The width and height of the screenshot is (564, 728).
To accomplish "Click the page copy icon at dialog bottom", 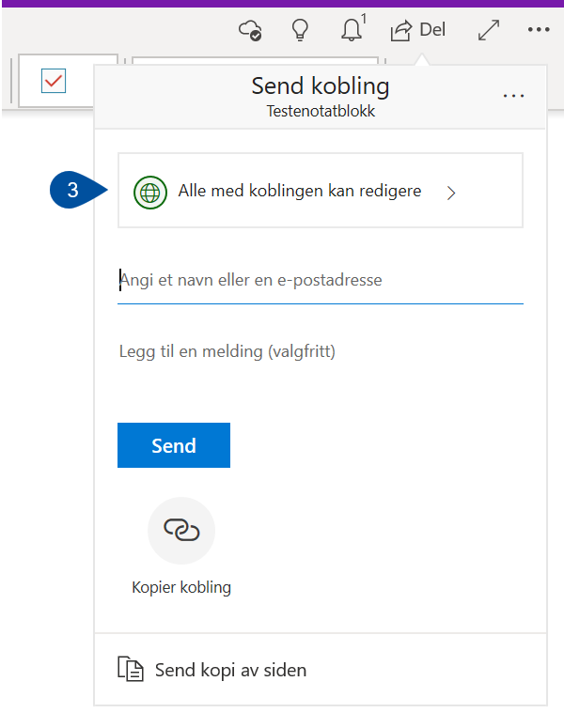I will 130,669.
